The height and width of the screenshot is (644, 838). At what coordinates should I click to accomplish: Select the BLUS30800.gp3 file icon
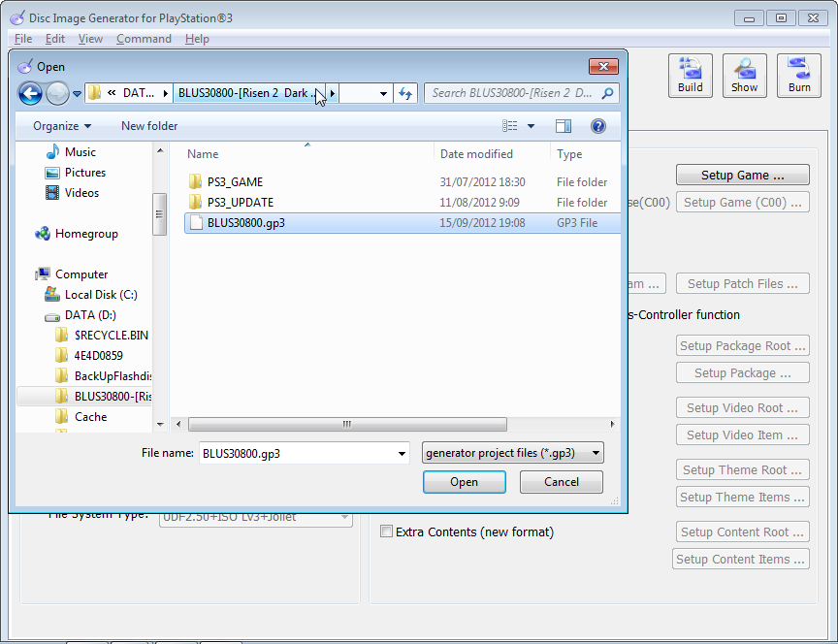(x=196, y=222)
